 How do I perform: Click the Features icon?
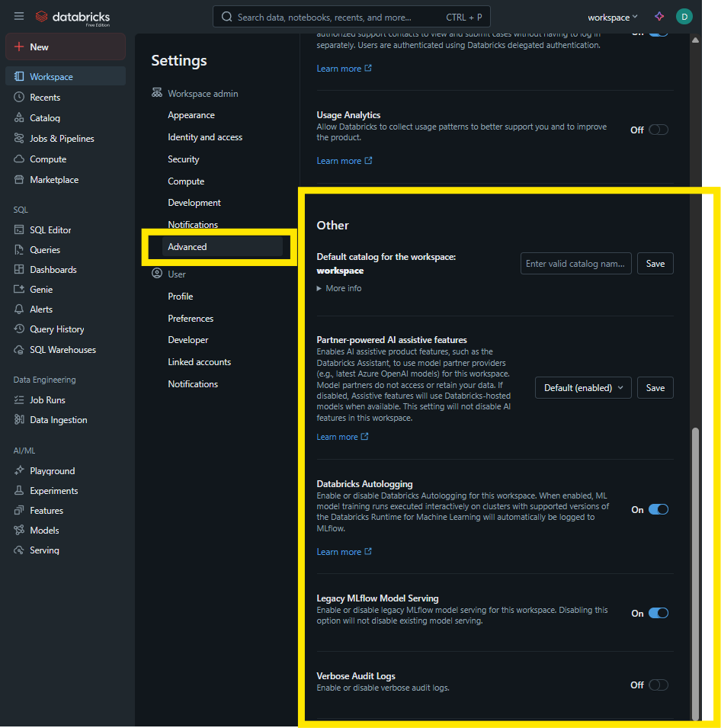coord(19,510)
